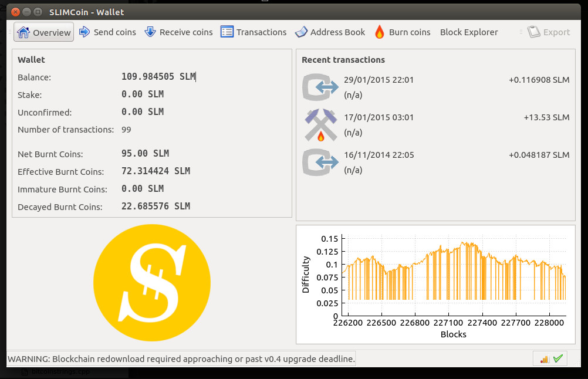Click the Recent transactions heading
The image size is (588, 379).
pos(343,60)
